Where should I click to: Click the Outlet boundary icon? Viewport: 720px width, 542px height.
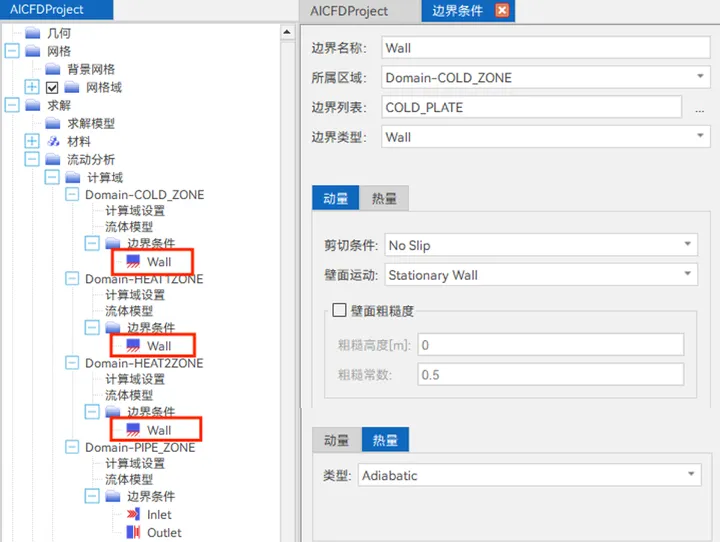[133, 532]
